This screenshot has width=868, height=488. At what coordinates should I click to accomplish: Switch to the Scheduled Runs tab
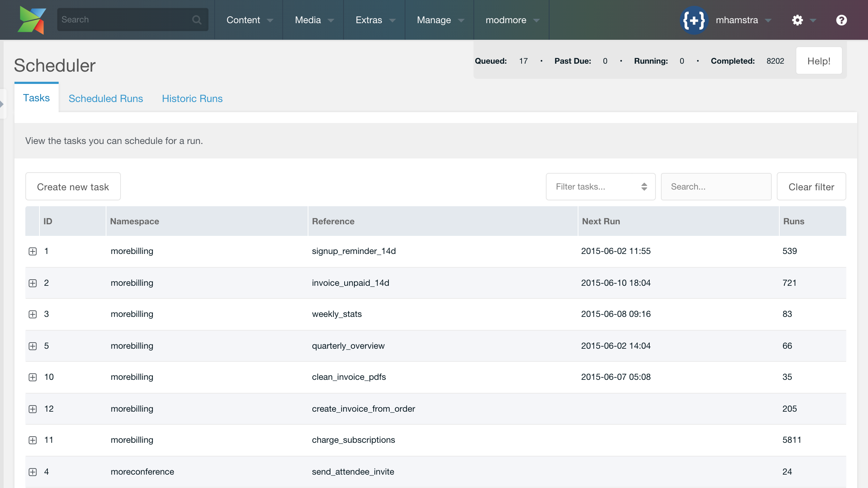[x=106, y=98]
